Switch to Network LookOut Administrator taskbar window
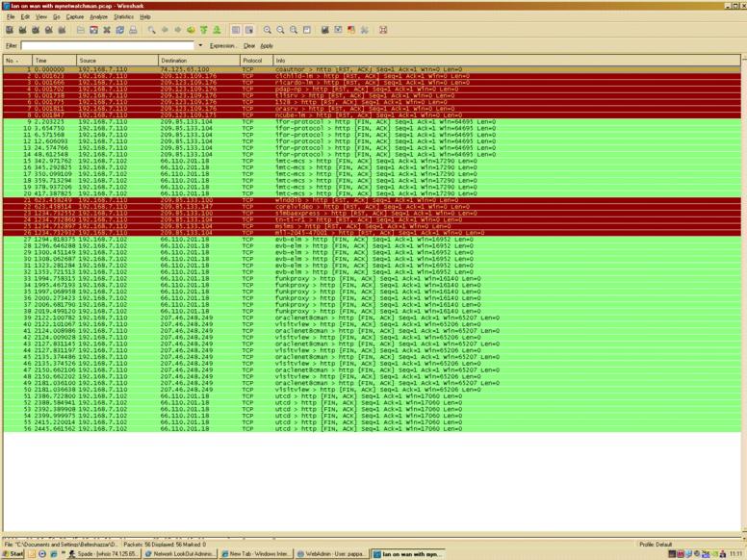Screen dimensions: 747x560 [181, 554]
